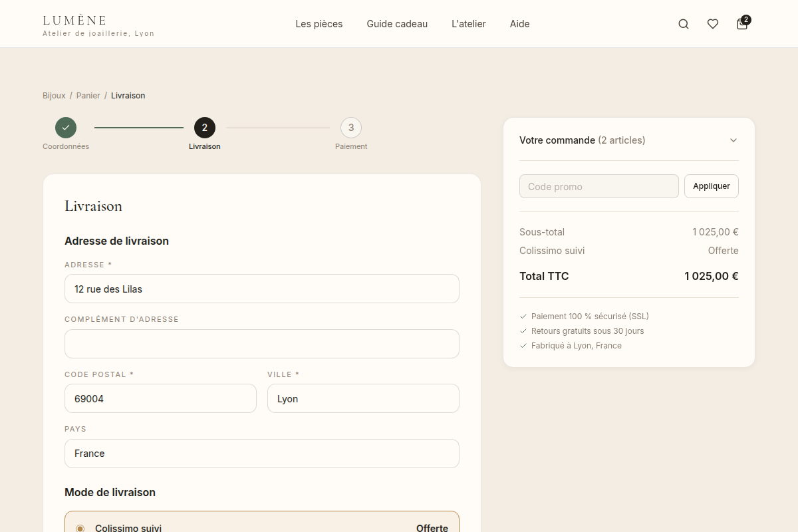
Task: Click the Colissimo suivi Offerte value in summary
Action: [x=724, y=251]
